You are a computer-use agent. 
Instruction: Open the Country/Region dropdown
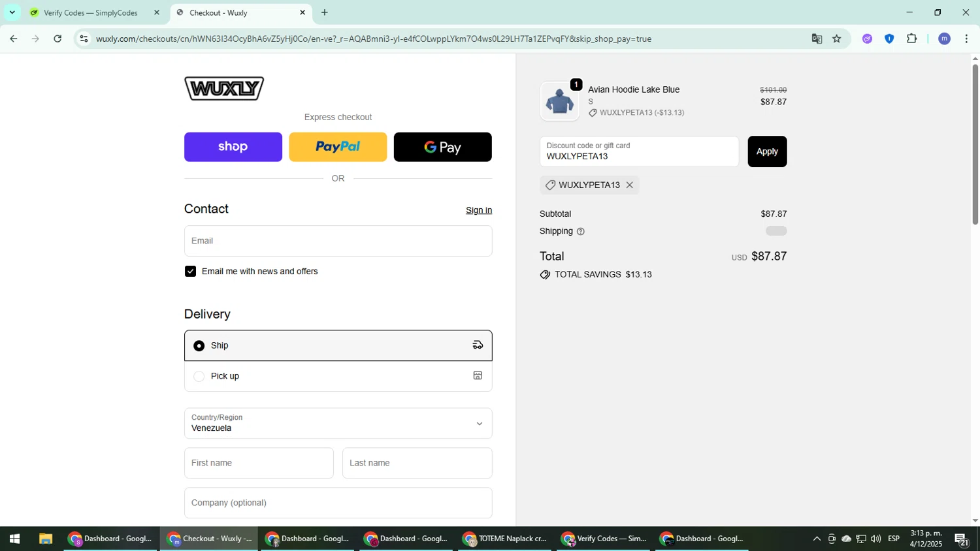[338, 423]
